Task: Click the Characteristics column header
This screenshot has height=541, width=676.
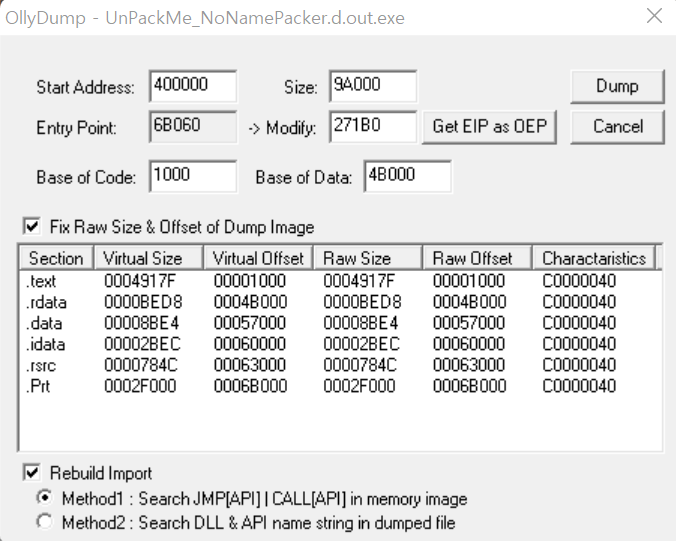Action: click(594, 258)
